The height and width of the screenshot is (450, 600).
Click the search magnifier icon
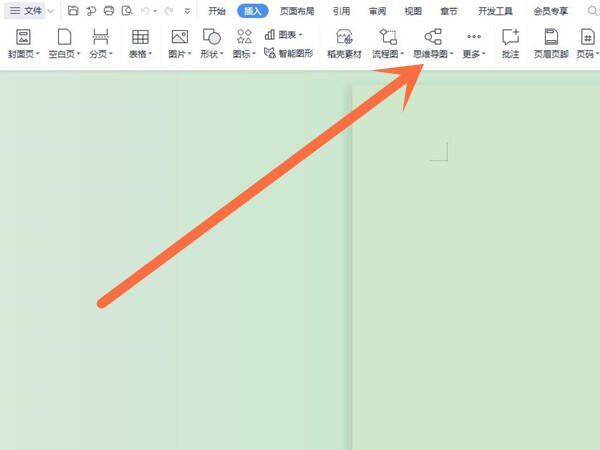[x=592, y=11]
